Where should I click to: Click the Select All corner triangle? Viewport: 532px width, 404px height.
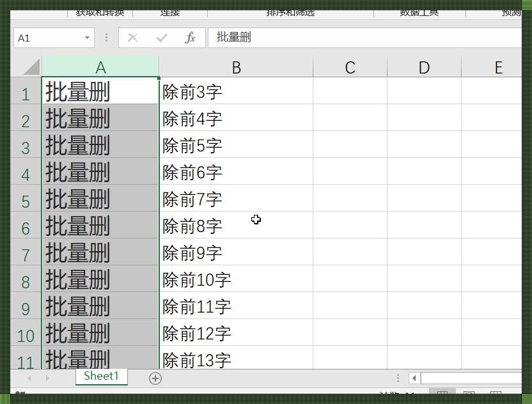(x=32, y=66)
